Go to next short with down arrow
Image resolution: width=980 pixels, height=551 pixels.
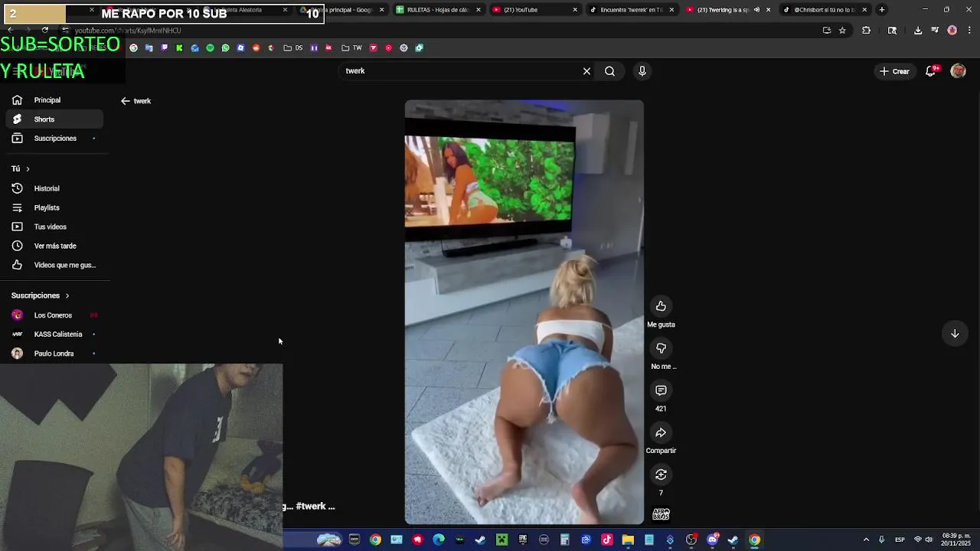tap(955, 334)
